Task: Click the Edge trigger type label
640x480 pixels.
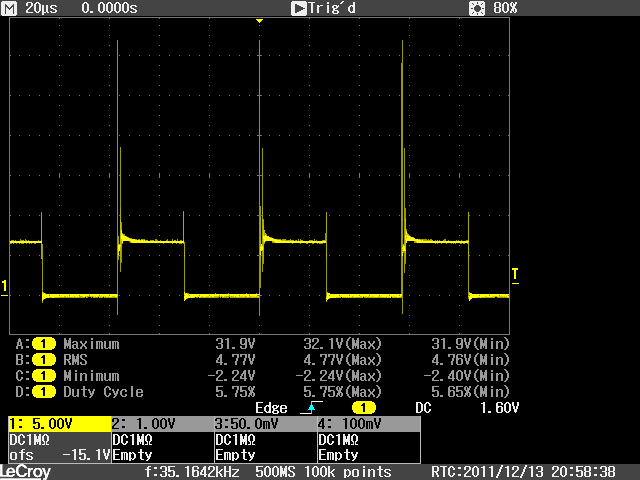Action: coord(271,408)
